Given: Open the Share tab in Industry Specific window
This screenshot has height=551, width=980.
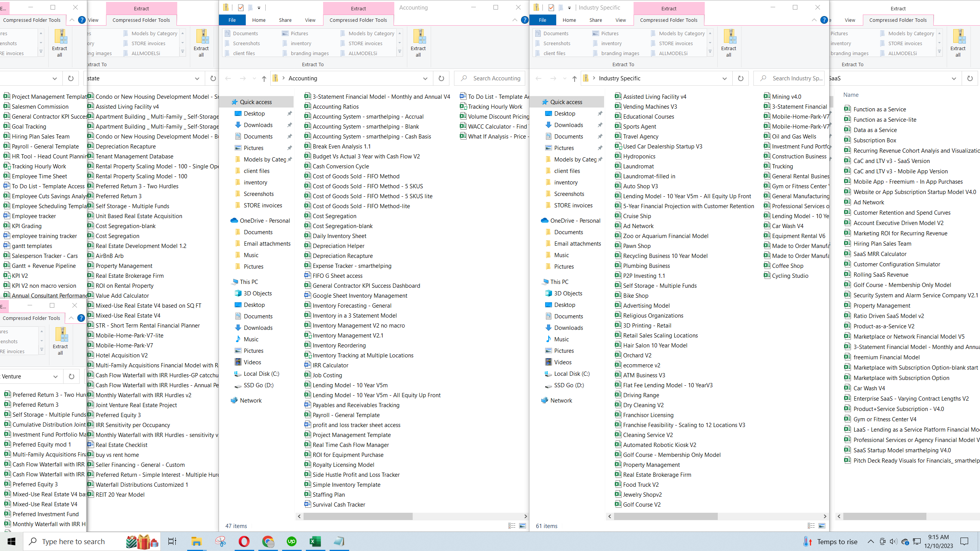Looking at the screenshot, I should pyautogui.click(x=596, y=20).
